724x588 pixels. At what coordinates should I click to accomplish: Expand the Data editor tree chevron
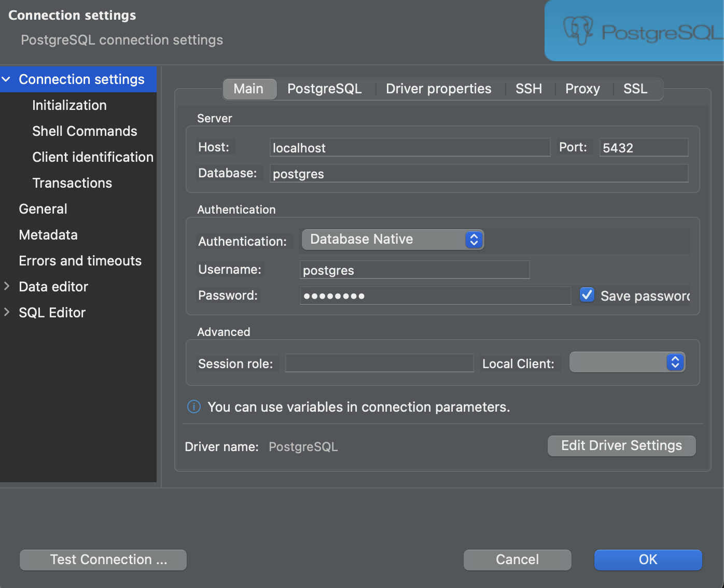click(7, 286)
